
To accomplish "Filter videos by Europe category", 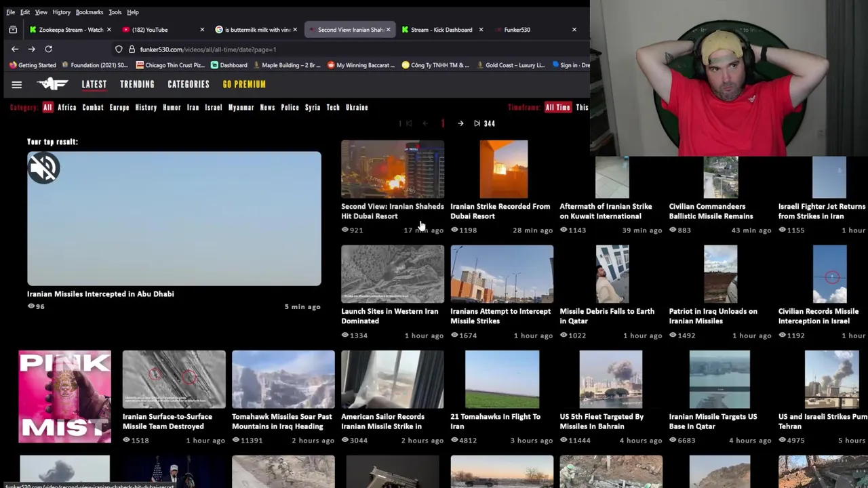I will coord(119,107).
